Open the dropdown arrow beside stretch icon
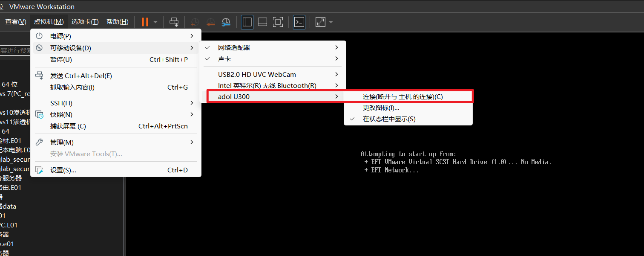This screenshot has width=644, height=256. (x=331, y=22)
